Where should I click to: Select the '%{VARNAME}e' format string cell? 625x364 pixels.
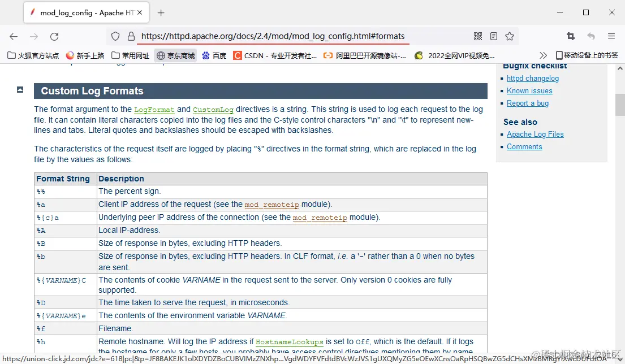66,315
